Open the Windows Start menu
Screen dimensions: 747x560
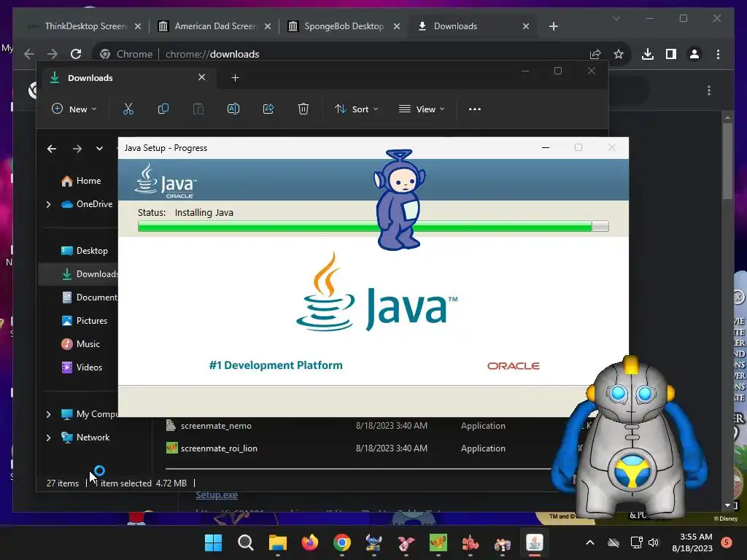click(213, 542)
